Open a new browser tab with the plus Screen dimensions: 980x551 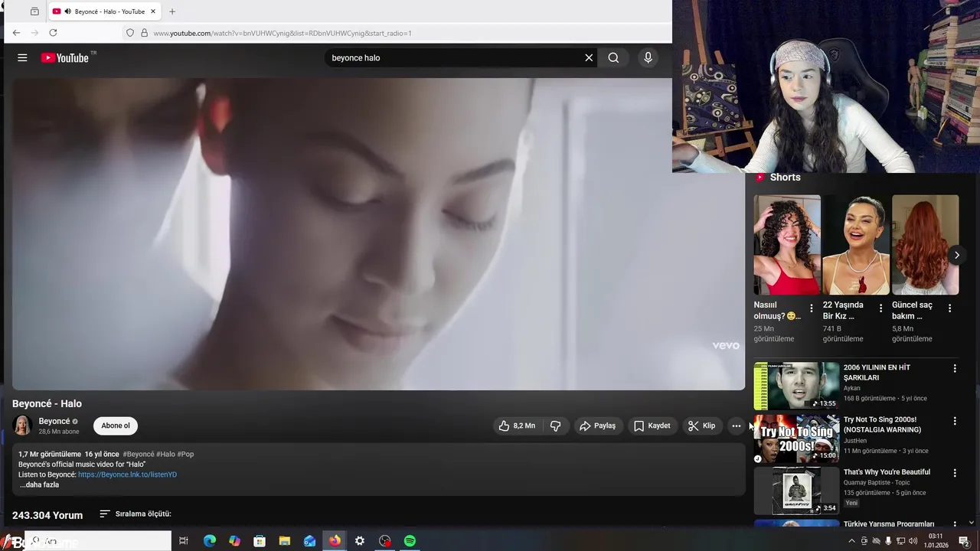[x=171, y=11]
